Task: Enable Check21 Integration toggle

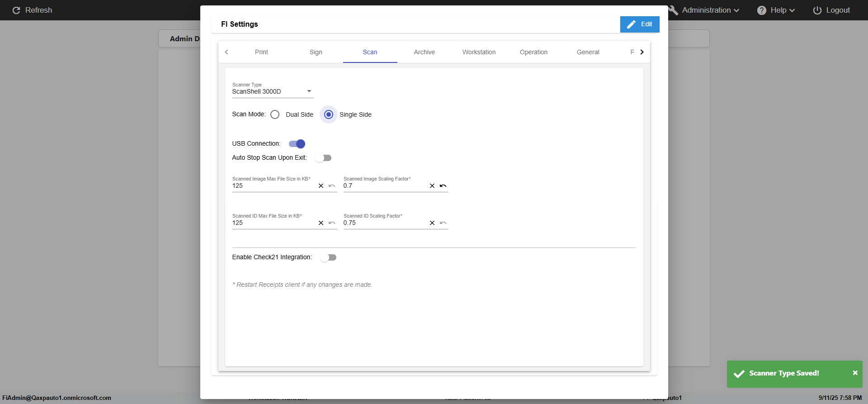Action: pyautogui.click(x=329, y=257)
